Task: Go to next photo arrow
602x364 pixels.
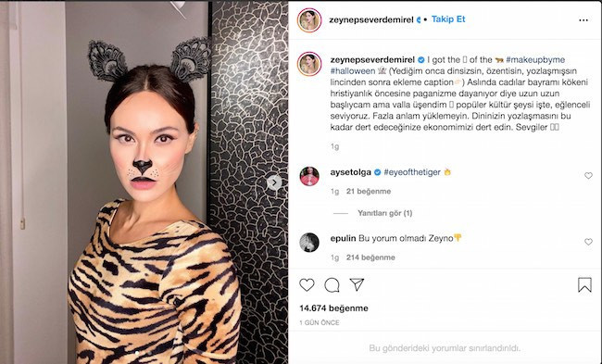Action: tap(274, 182)
